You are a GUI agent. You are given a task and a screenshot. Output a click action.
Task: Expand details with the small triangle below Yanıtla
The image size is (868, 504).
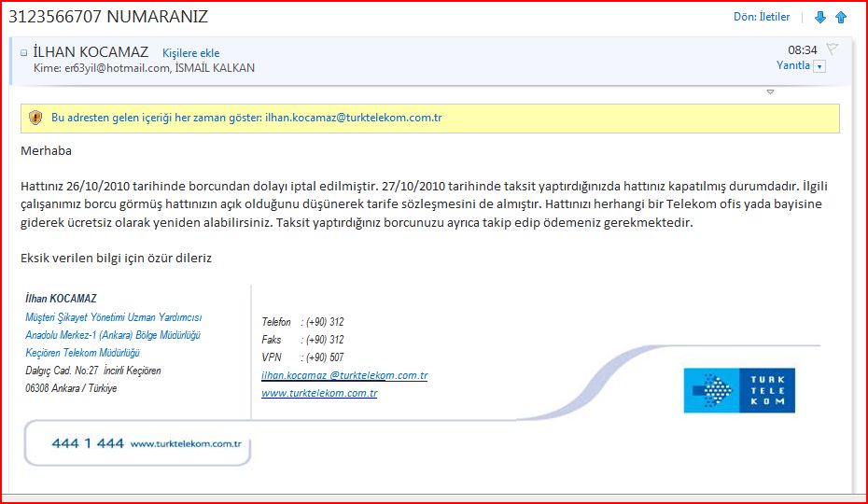(770, 92)
